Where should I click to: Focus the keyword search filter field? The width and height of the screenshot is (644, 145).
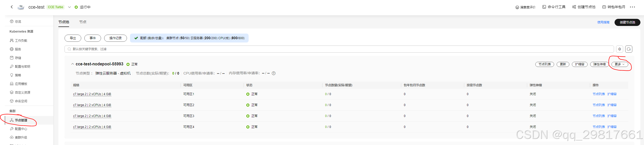coord(339,49)
